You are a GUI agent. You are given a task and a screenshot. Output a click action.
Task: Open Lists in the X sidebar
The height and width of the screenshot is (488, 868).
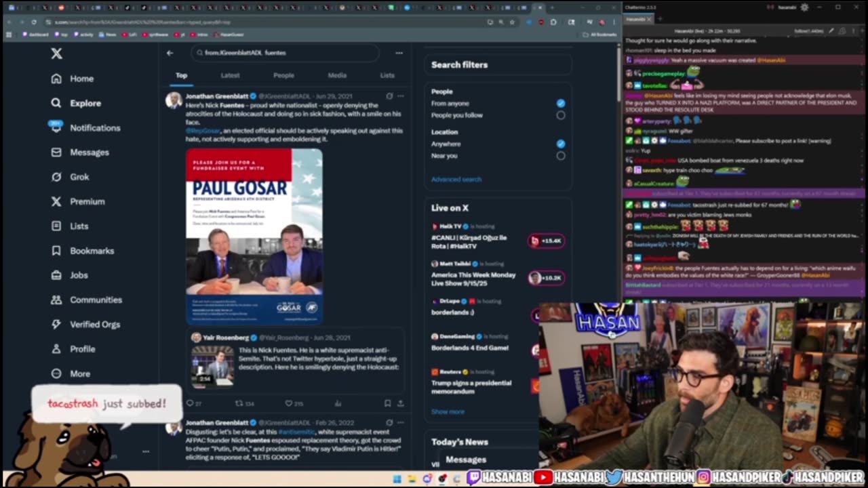[70, 226]
